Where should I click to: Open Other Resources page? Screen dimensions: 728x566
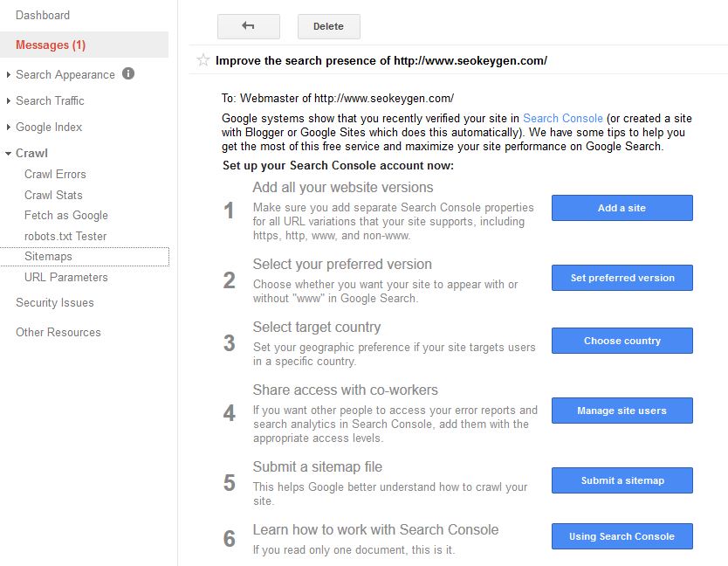pyautogui.click(x=58, y=332)
